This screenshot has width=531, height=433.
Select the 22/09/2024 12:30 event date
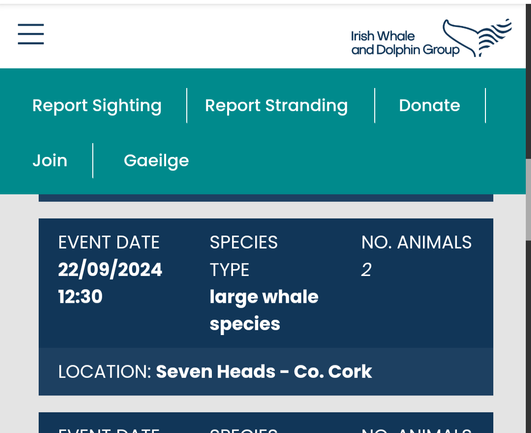[x=110, y=283]
